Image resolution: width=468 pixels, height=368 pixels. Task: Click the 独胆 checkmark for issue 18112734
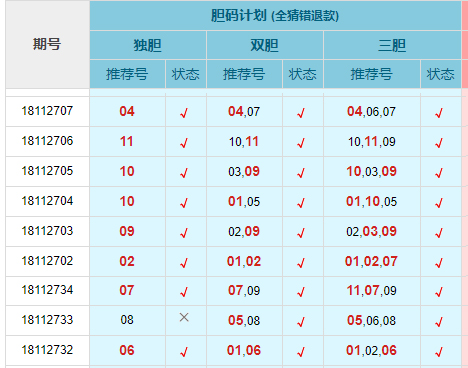(x=184, y=292)
